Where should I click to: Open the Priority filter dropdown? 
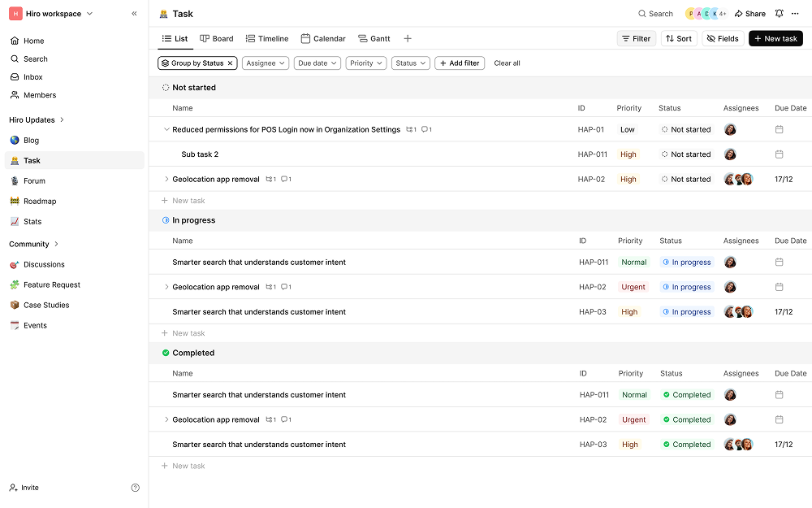[366, 63]
